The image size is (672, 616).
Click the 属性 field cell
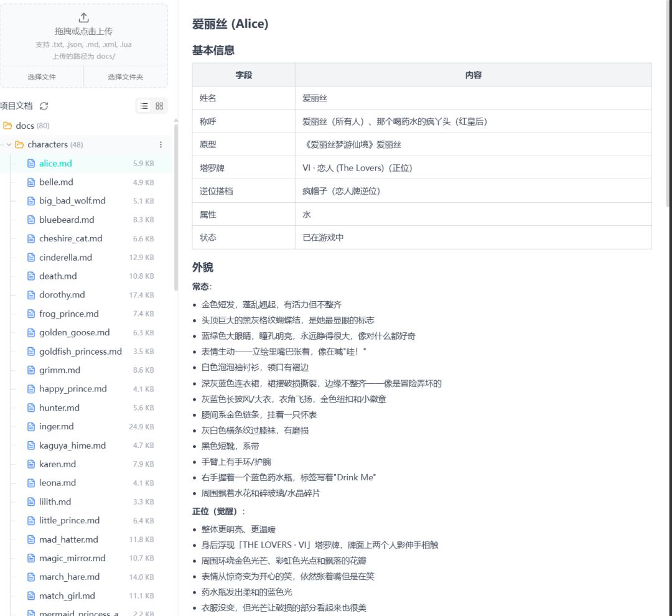click(243, 214)
